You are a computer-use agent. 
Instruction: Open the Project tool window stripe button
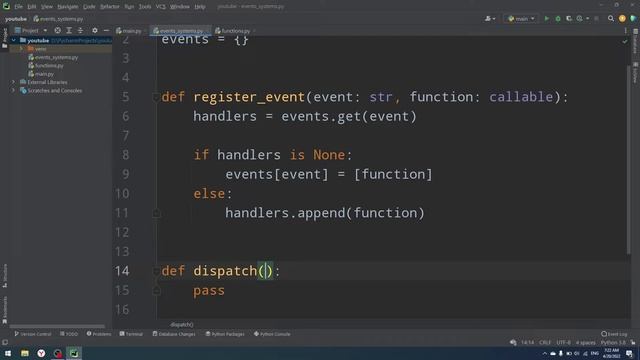tap(4, 38)
